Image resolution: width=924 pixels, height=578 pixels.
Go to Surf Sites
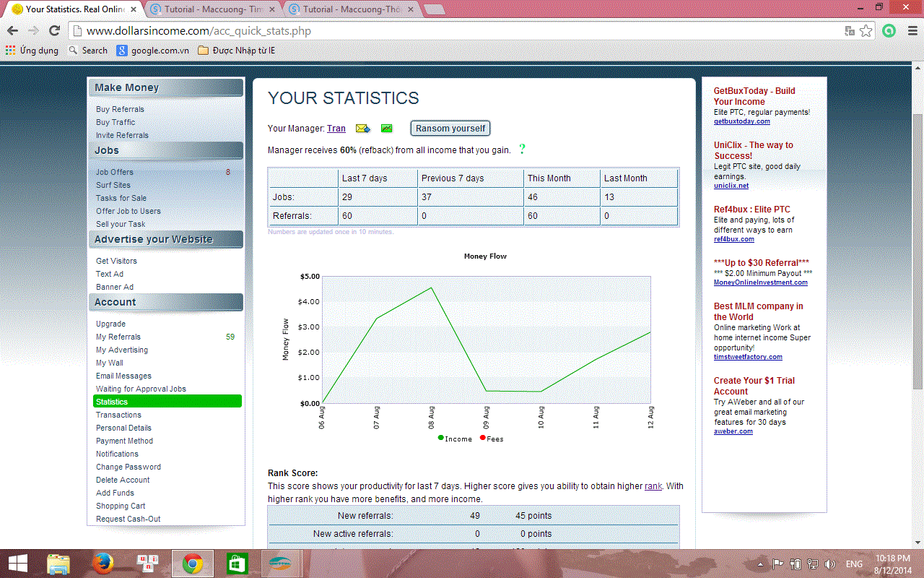coord(113,186)
